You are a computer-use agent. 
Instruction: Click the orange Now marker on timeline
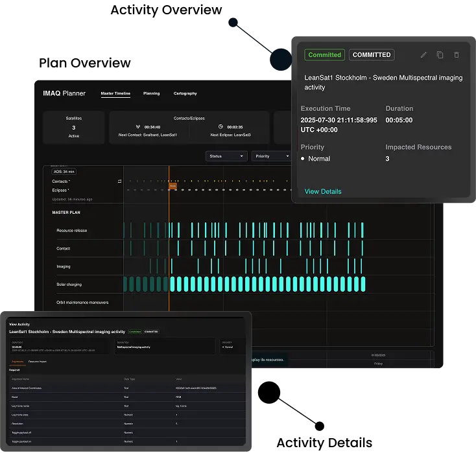tap(173, 186)
